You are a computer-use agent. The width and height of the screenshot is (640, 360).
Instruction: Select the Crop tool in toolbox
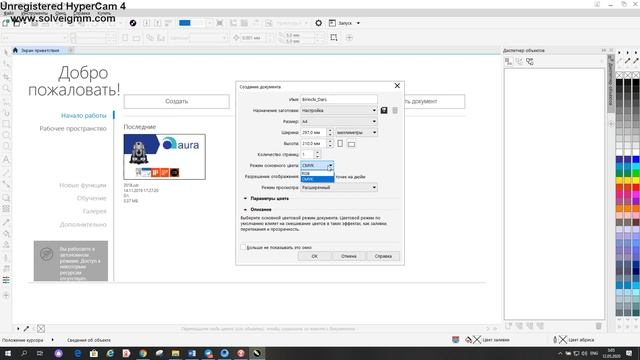point(6,76)
